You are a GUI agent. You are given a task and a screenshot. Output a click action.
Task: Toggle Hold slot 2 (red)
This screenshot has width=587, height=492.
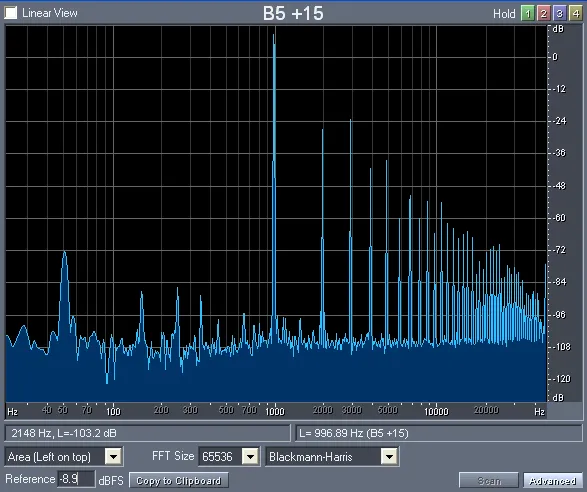pyautogui.click(x=544, y=14)
